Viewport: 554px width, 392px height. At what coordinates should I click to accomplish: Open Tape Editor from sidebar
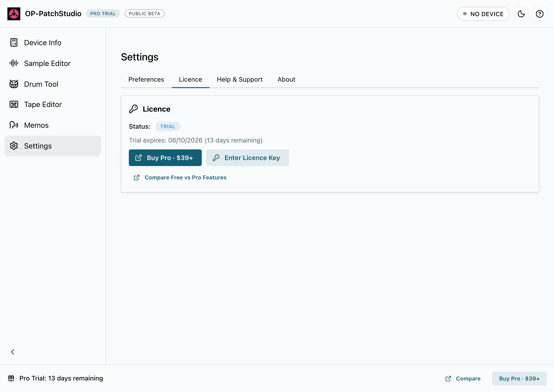tap(53, 104)
